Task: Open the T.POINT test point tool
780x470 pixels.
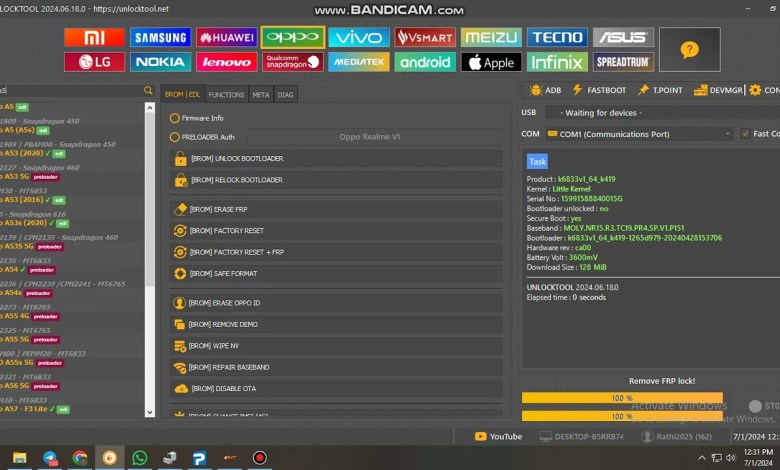Action: pos(660,90)
